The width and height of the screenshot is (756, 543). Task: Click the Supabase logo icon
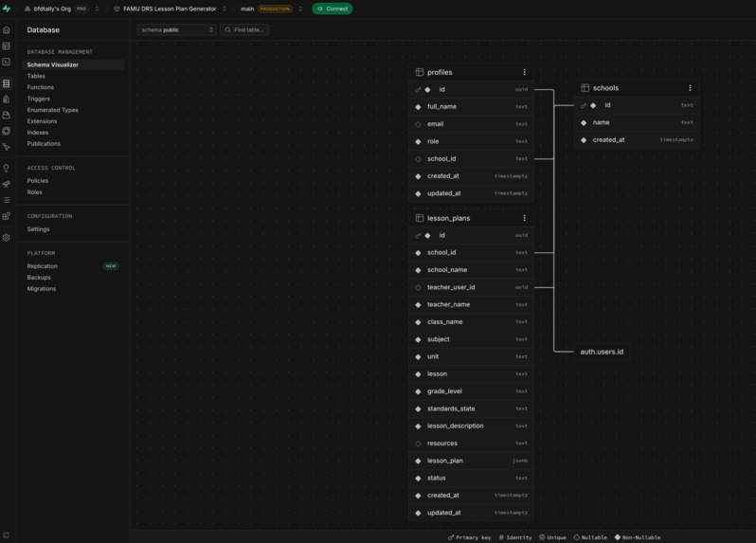(7, 9)
